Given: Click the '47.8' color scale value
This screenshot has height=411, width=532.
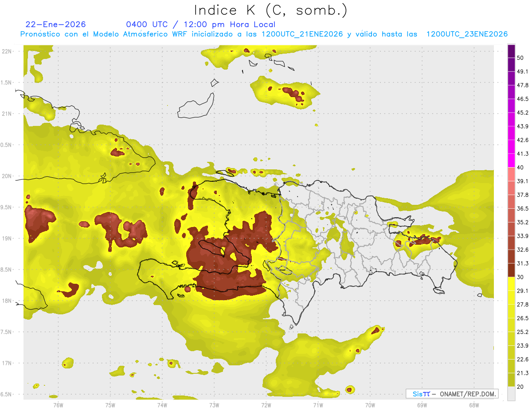Looking at the screenshot, I should click(x=523, y=86).
